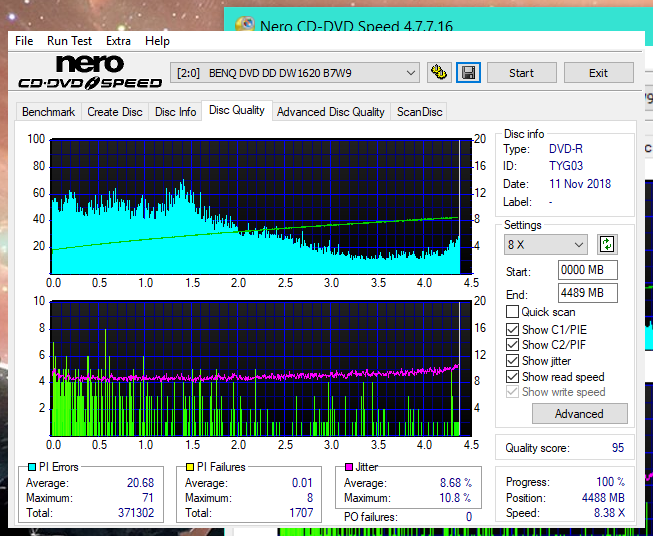This screenshot has width=653, height=536.
Task: Click PI Errors average 20.68
Action: tap(140, 483)
